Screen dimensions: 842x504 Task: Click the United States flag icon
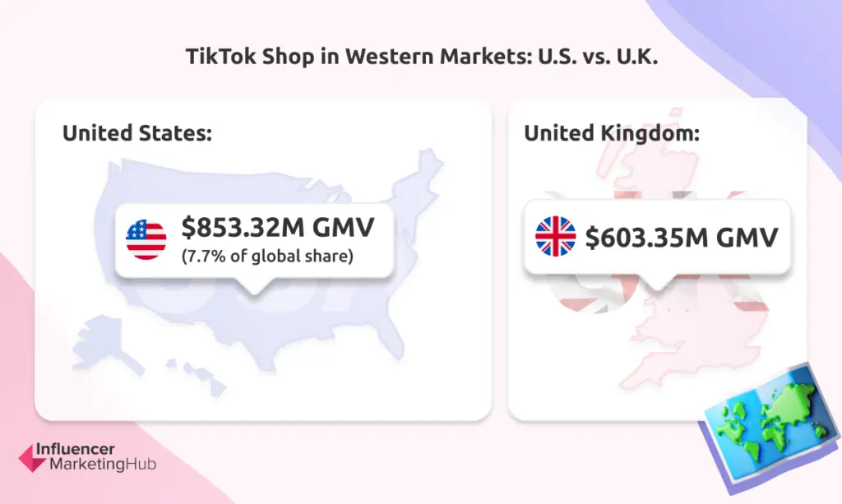(146, 238)
